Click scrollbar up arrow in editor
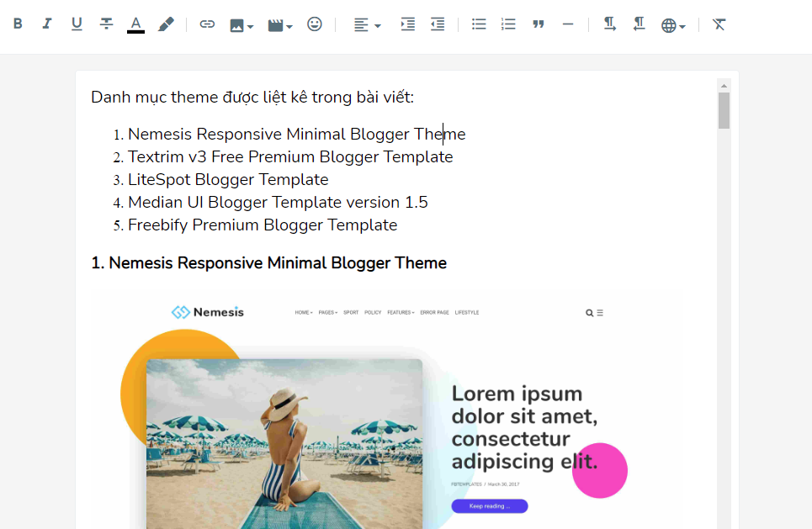The image size is (812, 529). pos(724,86)
